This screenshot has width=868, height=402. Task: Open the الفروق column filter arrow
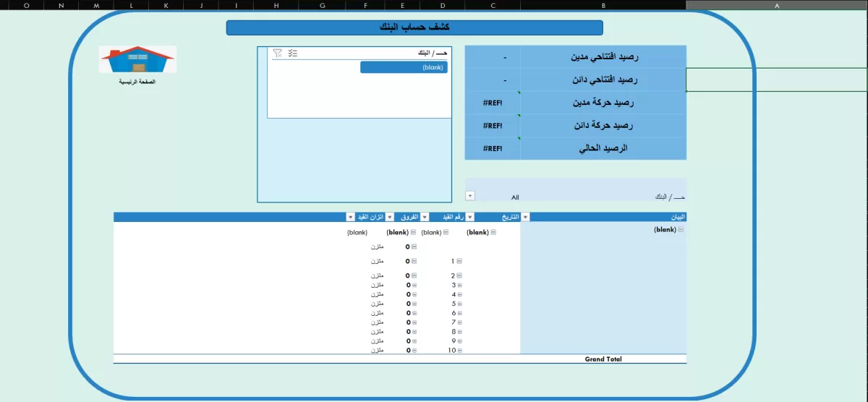coord(390,217)
